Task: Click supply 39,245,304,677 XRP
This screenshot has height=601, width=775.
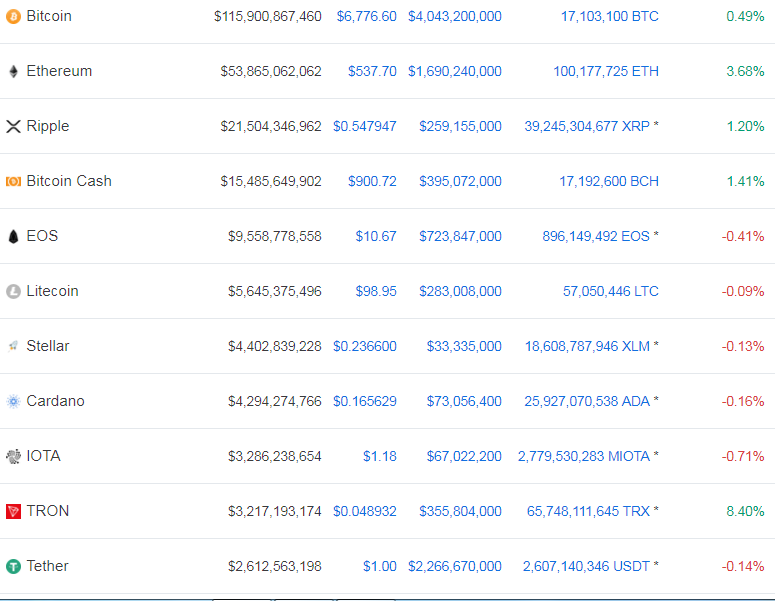Action: 587,126
